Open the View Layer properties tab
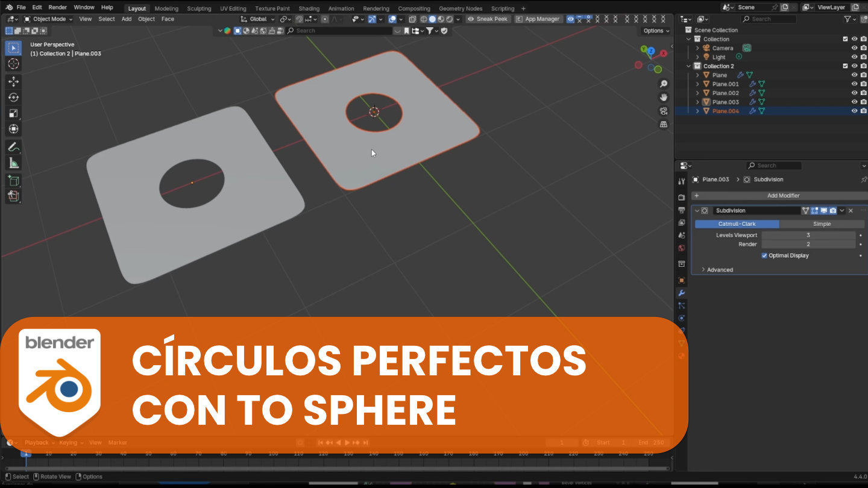The image size is (868, 488). pos(682,222)
